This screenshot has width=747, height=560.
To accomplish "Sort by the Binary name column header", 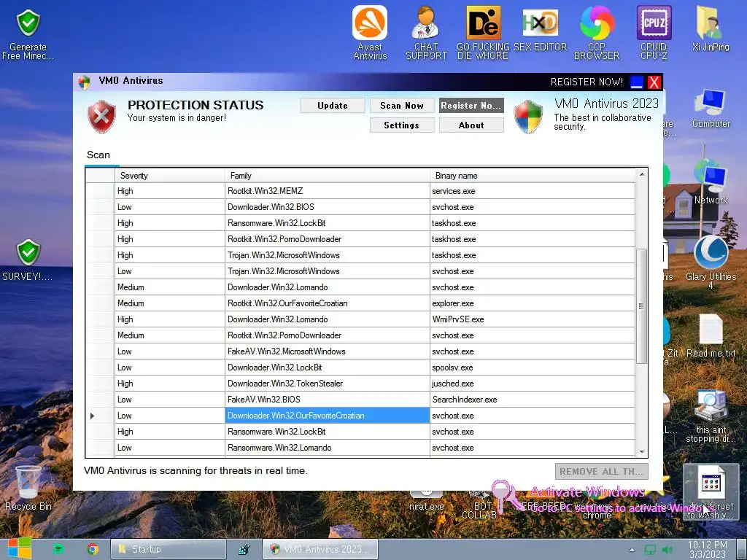I will click(x=532, y=175).
